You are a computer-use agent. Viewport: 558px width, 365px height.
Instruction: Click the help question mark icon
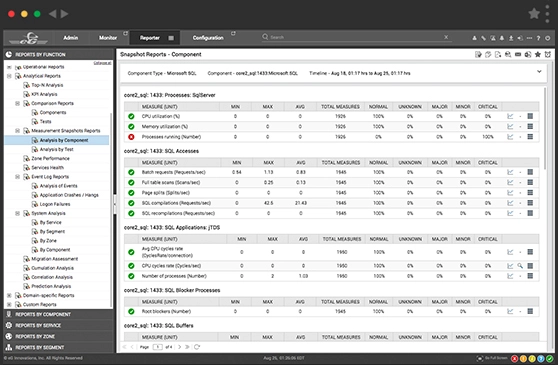tap(538, 38)
